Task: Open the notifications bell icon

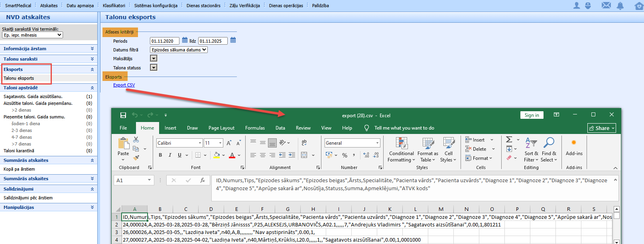Action: pos(620,6)
